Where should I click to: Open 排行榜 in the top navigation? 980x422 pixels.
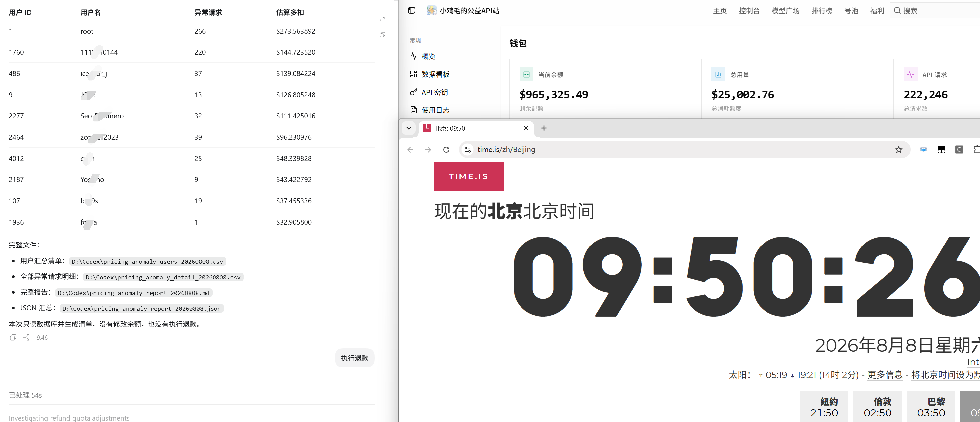[x=822, y=11]
